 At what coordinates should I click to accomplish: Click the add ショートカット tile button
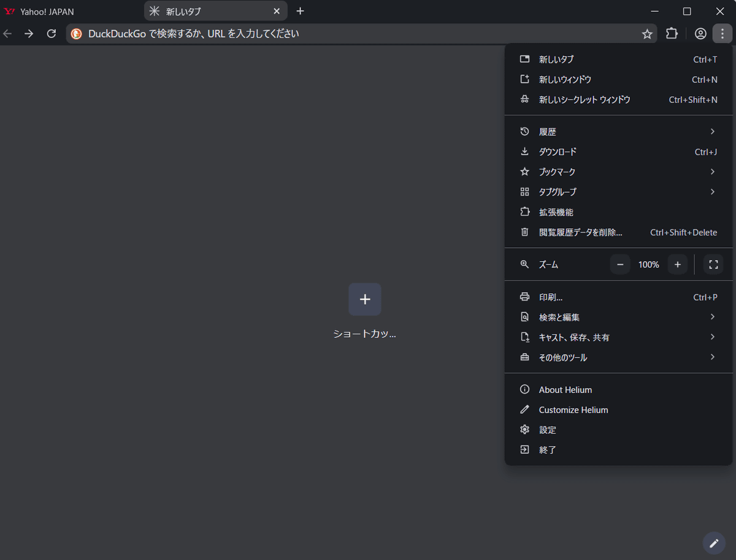[x=365, y=299]
